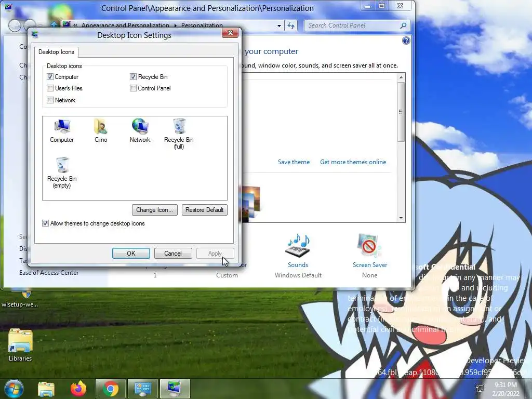This screenshot has height=399, width=532.
Task: Uncheck the Recycle Bin checkbox
Action: pos(133,77)
